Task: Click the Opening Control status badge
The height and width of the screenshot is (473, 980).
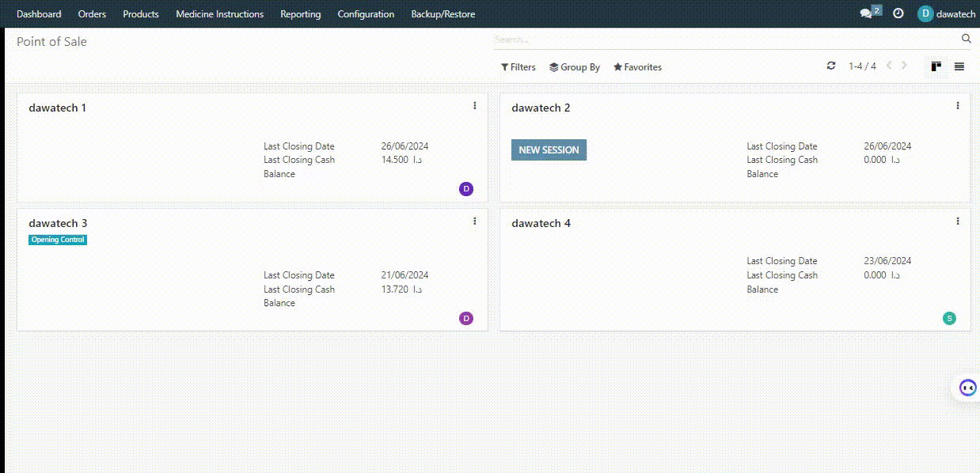Action: click(58, 240)
